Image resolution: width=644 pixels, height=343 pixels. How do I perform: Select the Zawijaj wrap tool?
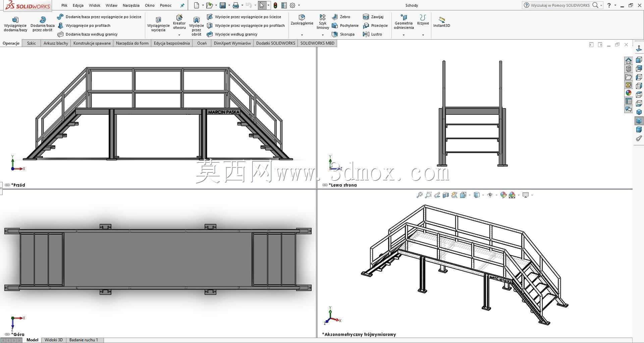[x=373, y=17]
